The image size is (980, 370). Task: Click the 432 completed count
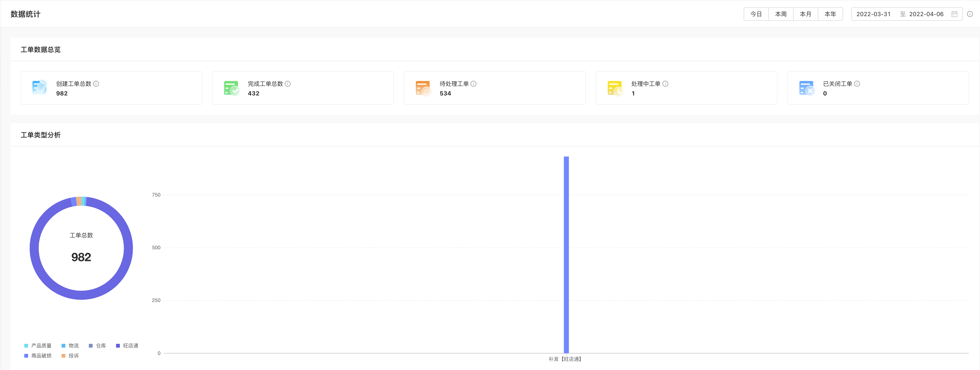click(254, 94)
